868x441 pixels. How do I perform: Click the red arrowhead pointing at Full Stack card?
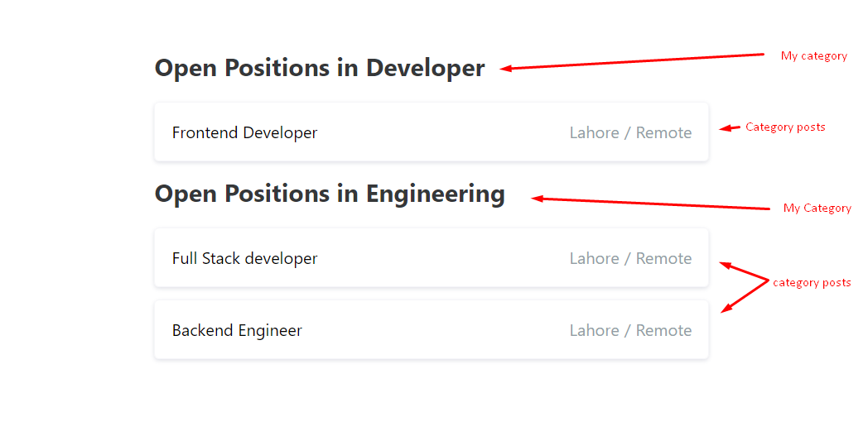725,265
